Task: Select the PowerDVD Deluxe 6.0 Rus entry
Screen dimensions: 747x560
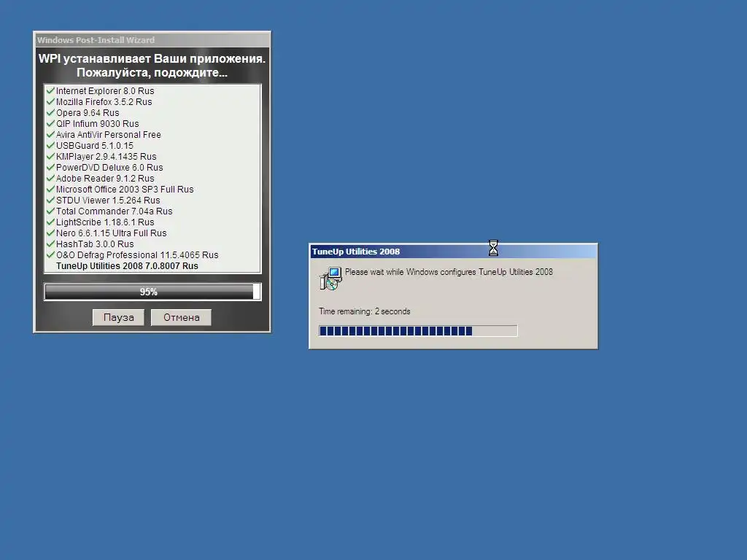Action: coord(109,168)
